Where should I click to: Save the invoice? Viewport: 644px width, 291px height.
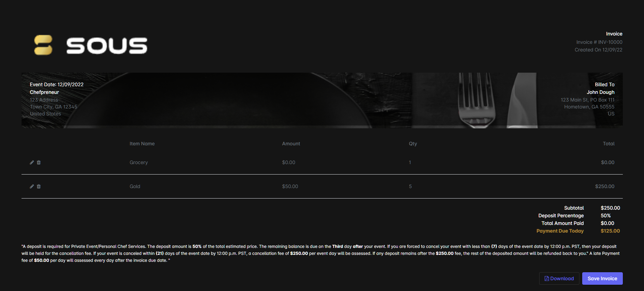(602, 278)
